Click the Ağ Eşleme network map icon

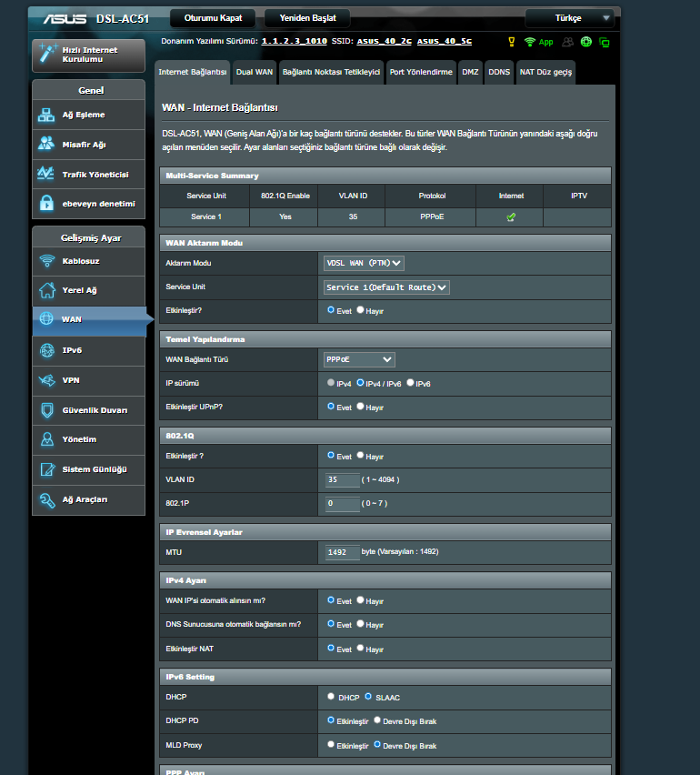46,116
